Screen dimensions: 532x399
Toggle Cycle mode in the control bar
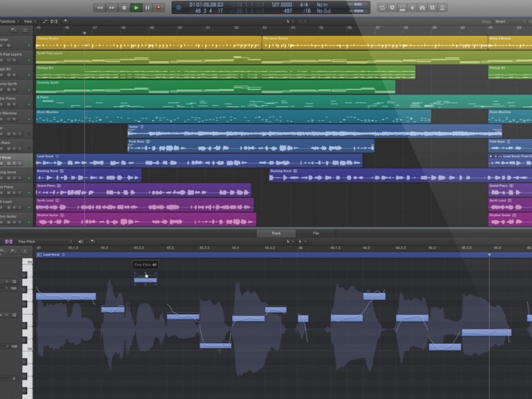[382, 8]
